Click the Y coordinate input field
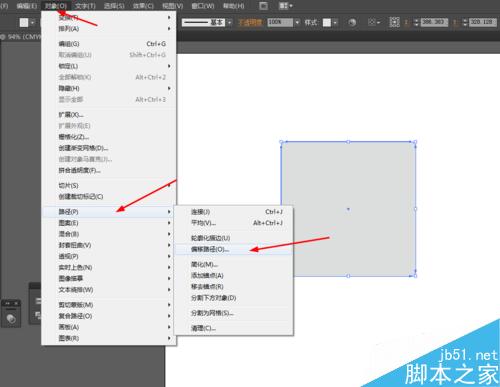The height and width of the screenshot is (387, 500). [x=483, y=22]
